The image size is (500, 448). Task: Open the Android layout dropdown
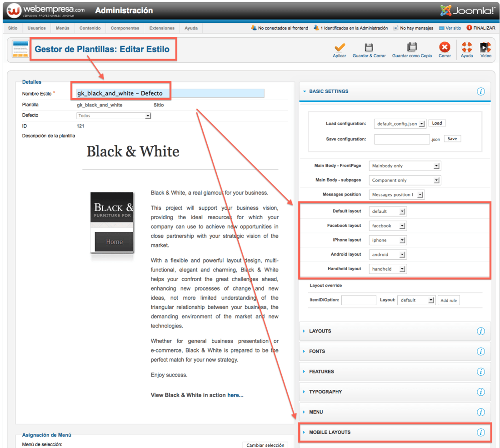[387, 255]
